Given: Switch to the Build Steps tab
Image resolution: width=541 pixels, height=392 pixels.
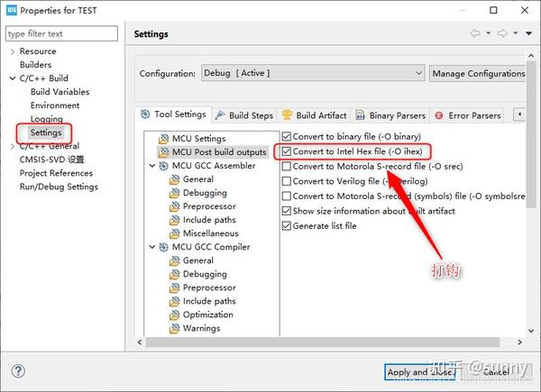Looking at the screenshot, I should tap(244, 115).
